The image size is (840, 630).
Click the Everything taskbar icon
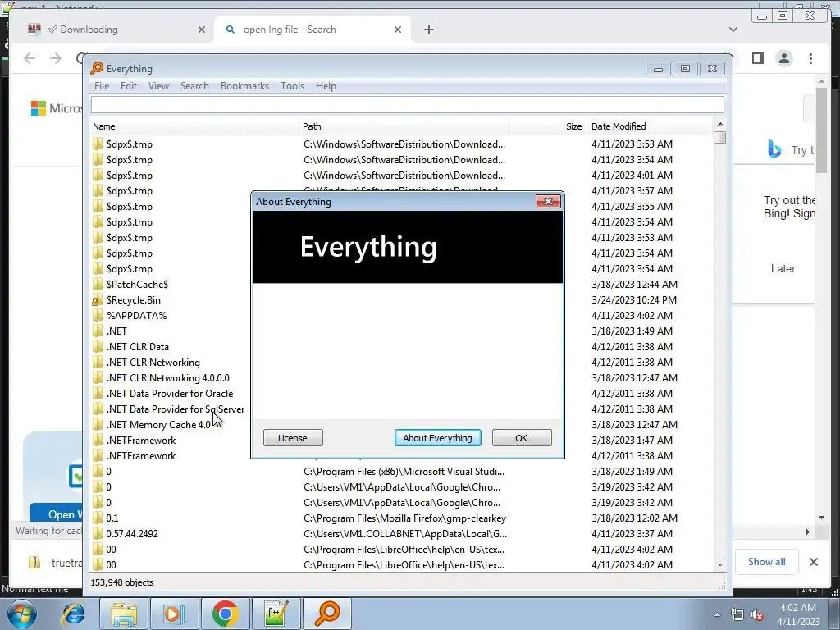(327, 614)
